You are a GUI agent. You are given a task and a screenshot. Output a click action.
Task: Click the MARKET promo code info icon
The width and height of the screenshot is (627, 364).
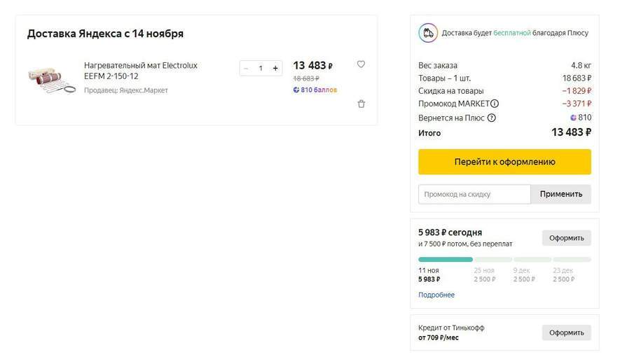click(x=495, y=104)
